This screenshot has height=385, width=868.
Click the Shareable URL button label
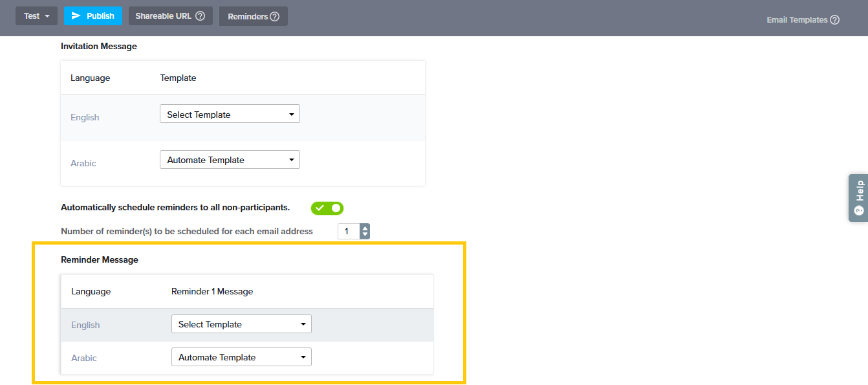pyautogui.click(x=163, y=16)
